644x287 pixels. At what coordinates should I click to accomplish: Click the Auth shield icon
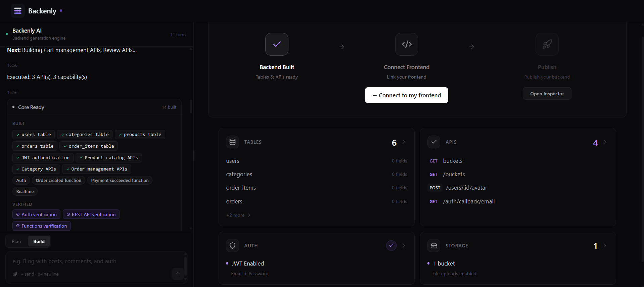(232, 246)
